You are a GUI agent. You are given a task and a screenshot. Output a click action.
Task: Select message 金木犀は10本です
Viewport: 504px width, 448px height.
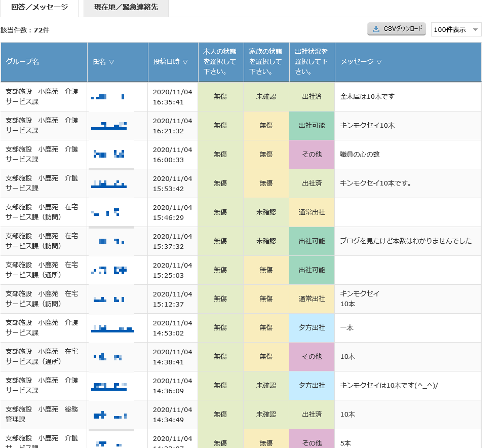[x=367, y=96]
